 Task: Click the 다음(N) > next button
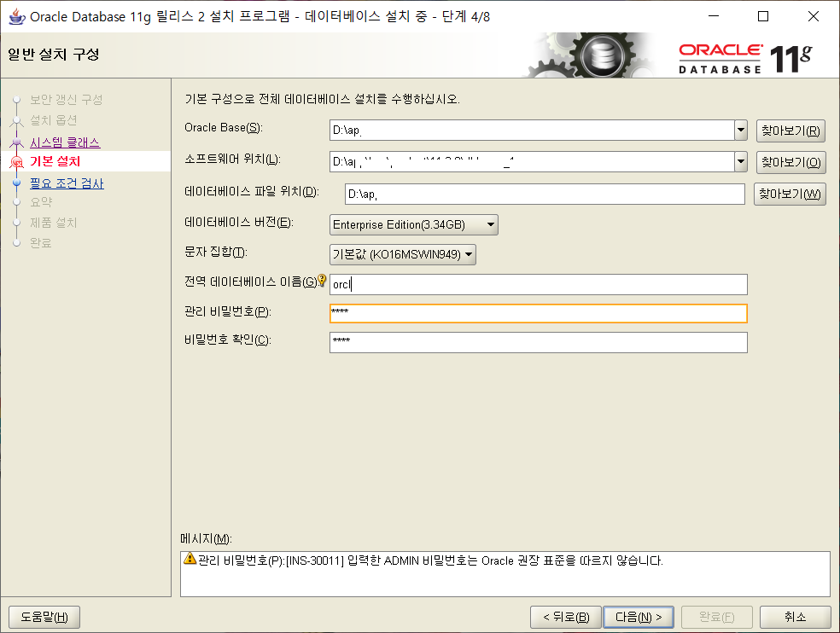point(639,617)
